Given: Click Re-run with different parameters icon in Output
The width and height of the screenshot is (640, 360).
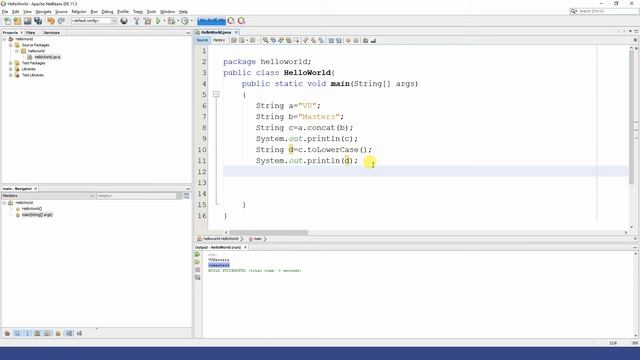Looking at the screenshot, I should click(198, 262).
